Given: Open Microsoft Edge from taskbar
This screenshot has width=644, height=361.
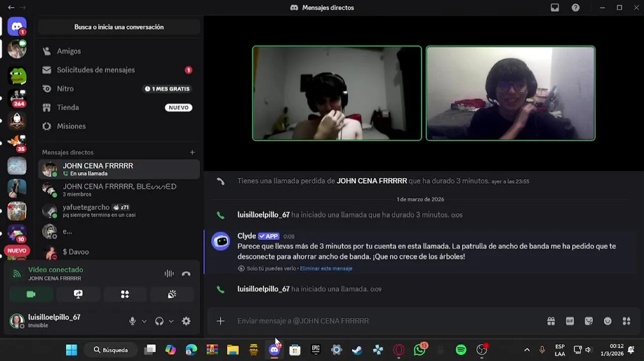Looking at the screenshot, I should pyautogui.click(x=191, y=350).
